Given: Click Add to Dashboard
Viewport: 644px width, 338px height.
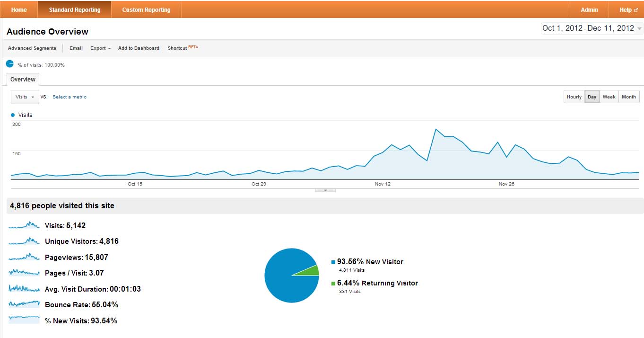Looking at the screenshot, I should (139, 48).
